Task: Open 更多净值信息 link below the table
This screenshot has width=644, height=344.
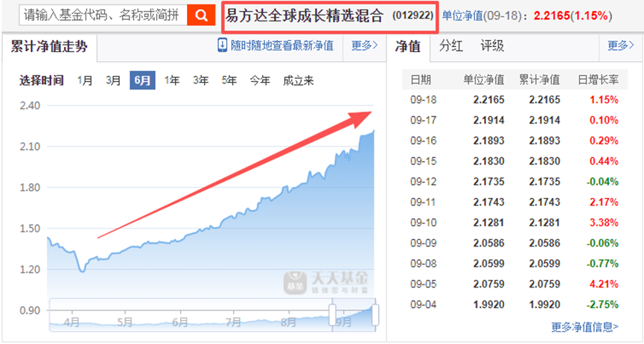Action: pyautogui.click(x=585, y=327)
